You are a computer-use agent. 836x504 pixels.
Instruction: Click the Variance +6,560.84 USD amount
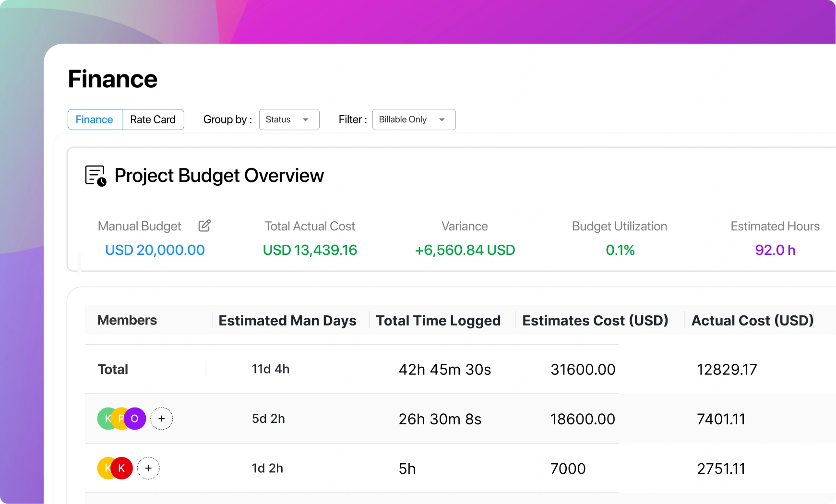pyautogui.click(x=465, y=250)
